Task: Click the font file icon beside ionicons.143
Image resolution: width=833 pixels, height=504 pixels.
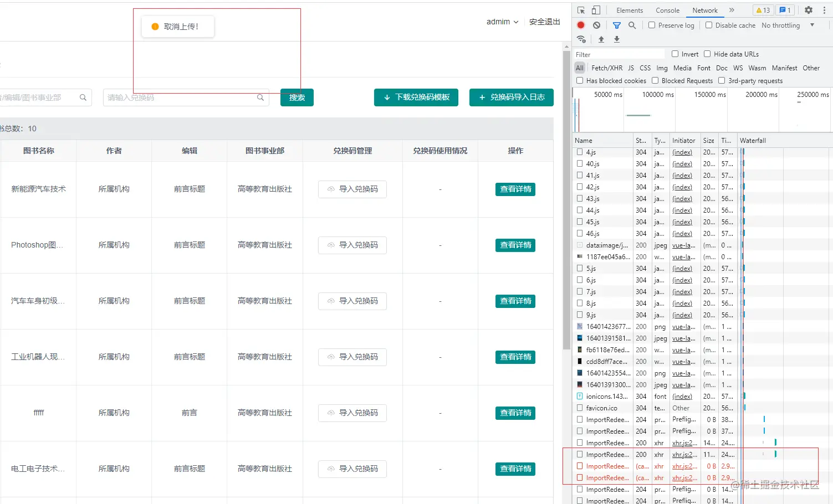Action: (x=580, y=397)
